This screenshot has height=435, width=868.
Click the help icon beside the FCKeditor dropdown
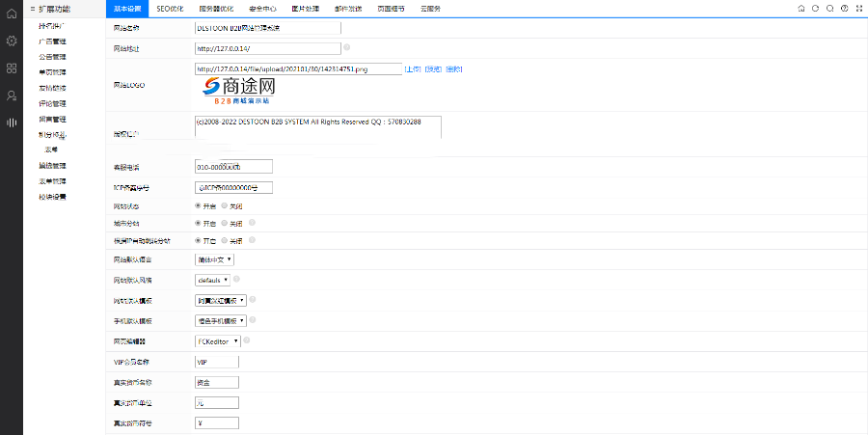click(x=246, y=340)
